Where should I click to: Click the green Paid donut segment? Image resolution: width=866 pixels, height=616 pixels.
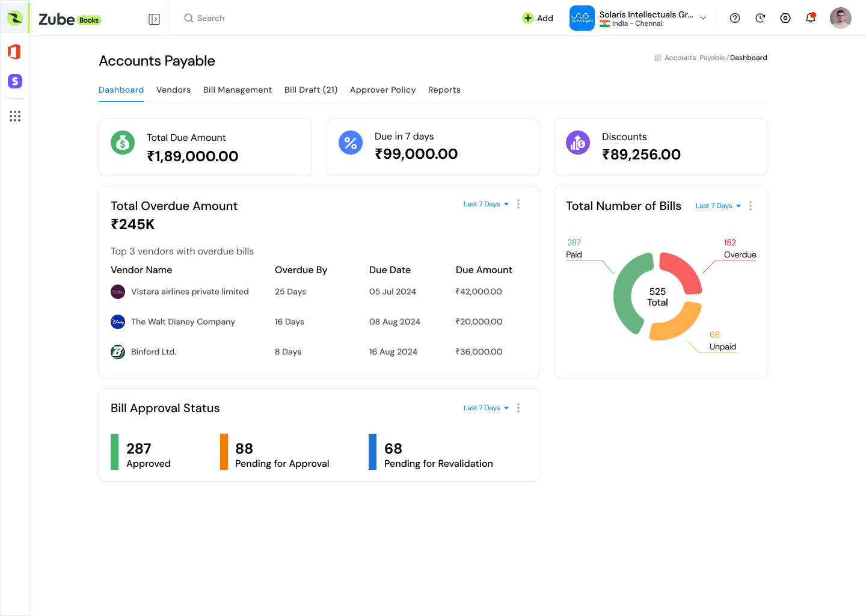click(629, 294)
